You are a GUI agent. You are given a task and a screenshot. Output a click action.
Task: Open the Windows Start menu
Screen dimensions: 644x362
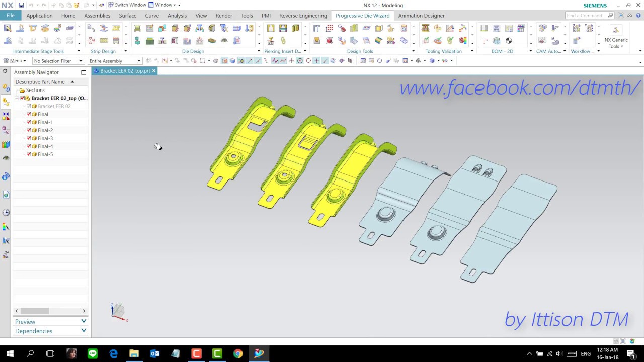coord(10,353)
